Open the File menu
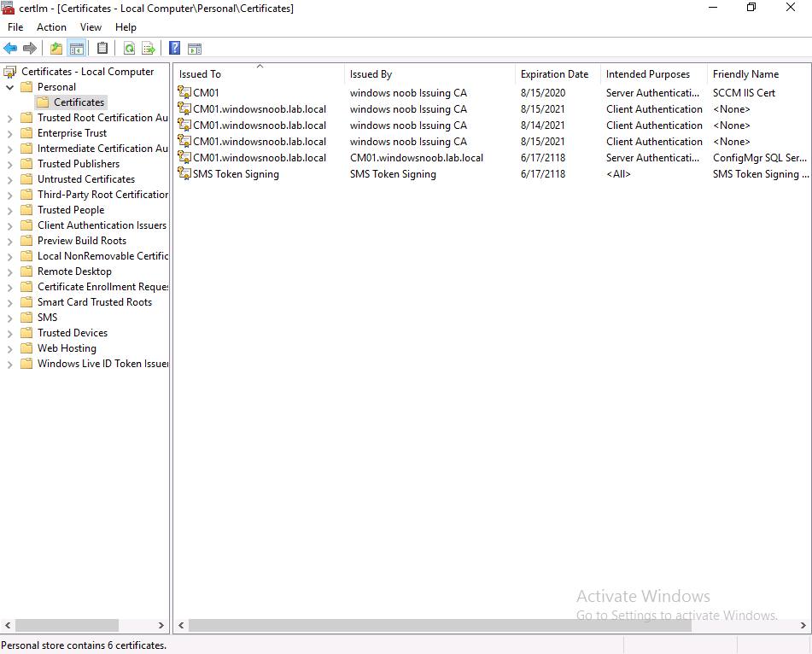The height and width of the screenshot is (654, 812). point(15,27)
